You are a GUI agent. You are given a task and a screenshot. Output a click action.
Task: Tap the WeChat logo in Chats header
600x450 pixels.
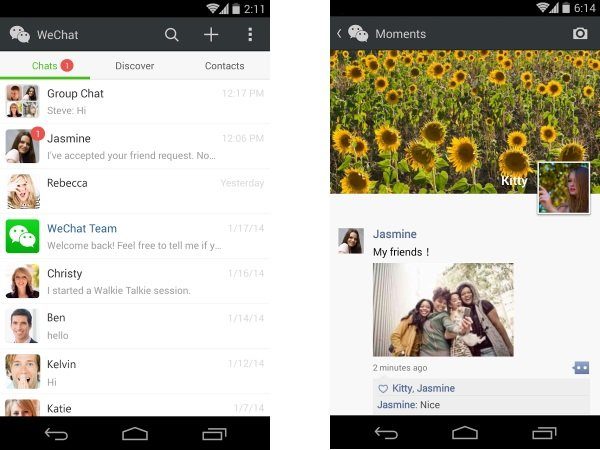point(20,34)
